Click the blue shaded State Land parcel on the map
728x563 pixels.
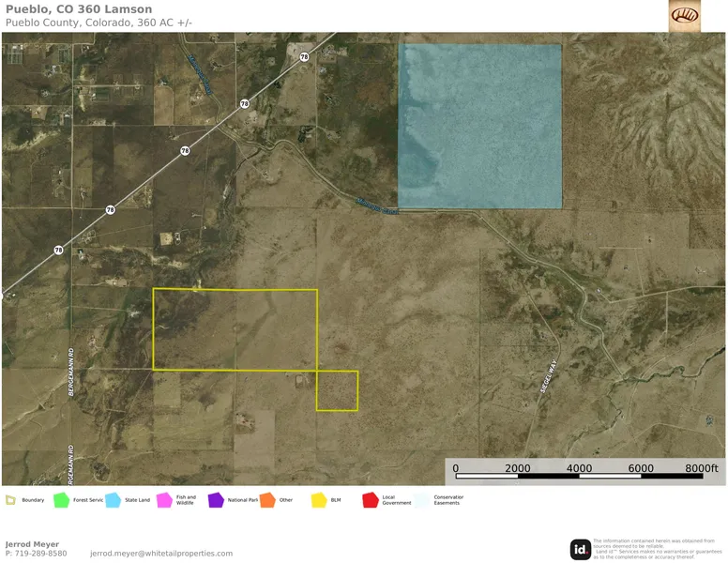(x=479, y=127)
